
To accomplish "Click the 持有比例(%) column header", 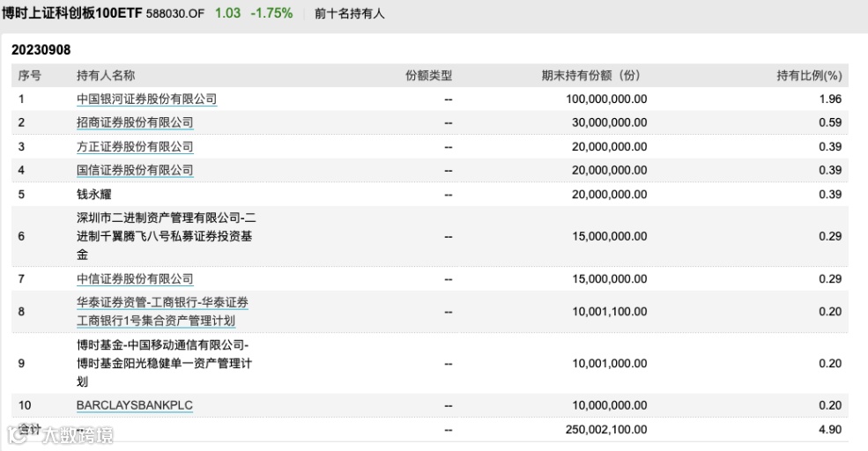I will click(809, 75).
